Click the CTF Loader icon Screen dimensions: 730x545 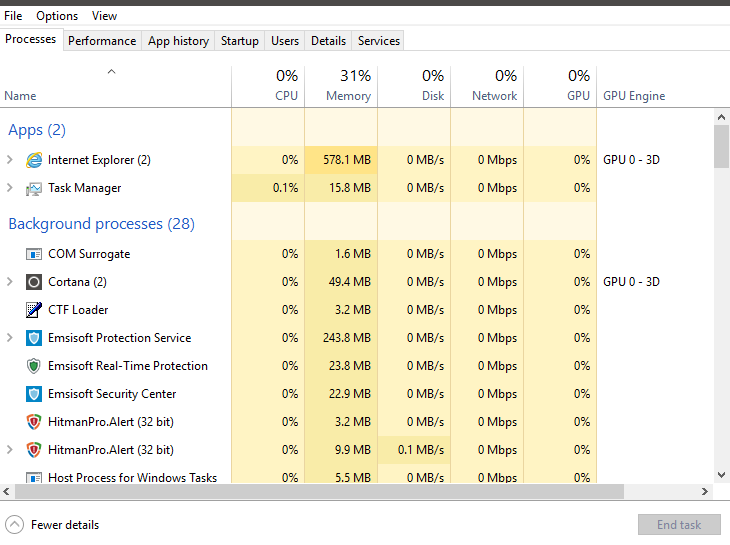34,310
